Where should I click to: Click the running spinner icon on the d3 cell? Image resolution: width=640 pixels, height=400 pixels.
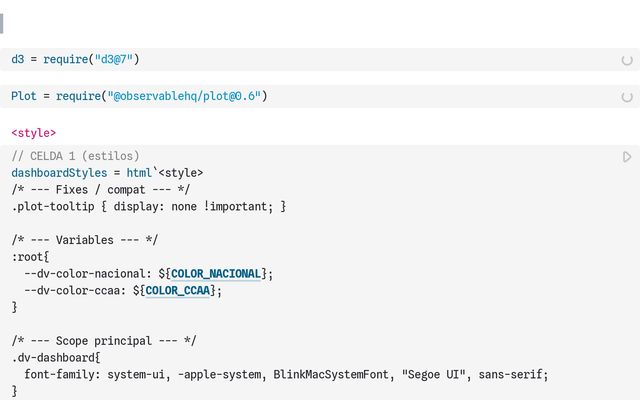(627, 60)
